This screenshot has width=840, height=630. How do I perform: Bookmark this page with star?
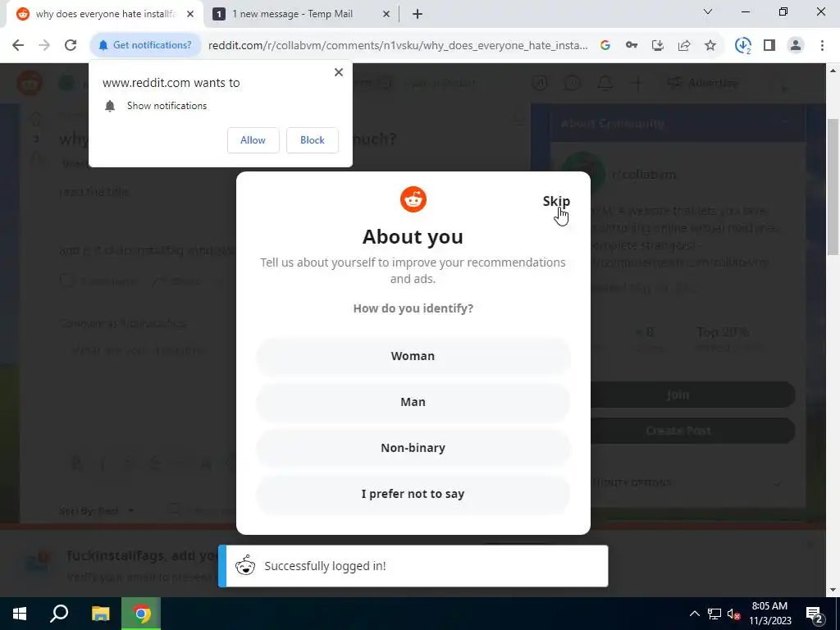pos(710,46)
